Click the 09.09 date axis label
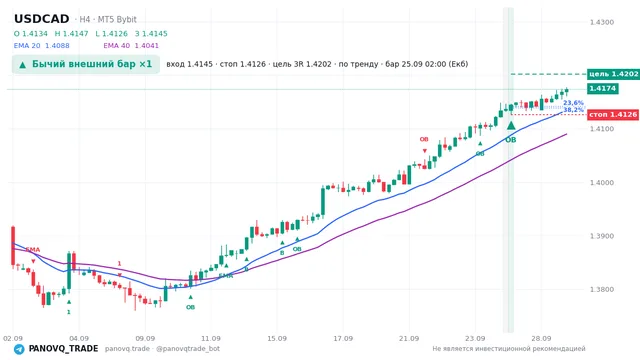This screenshot has width=640, height=360. tap(145, 339)
